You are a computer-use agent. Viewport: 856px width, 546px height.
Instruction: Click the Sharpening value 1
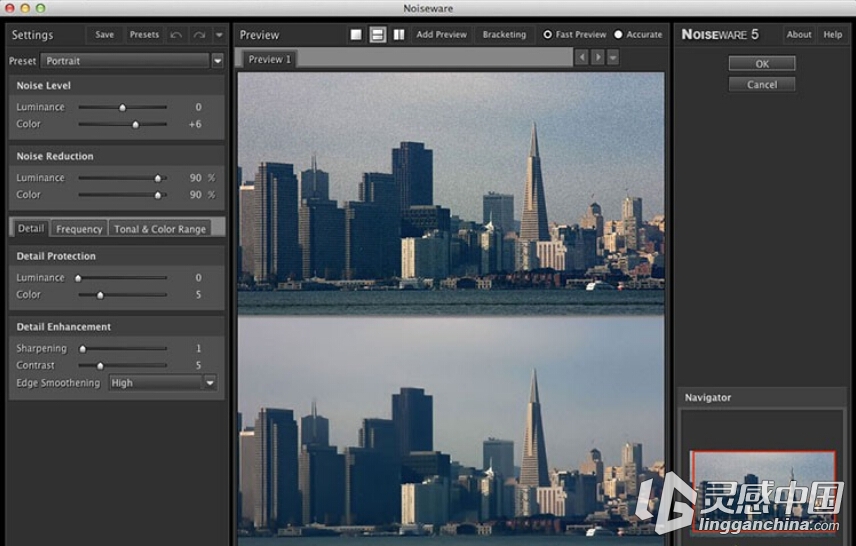(199, 348)
